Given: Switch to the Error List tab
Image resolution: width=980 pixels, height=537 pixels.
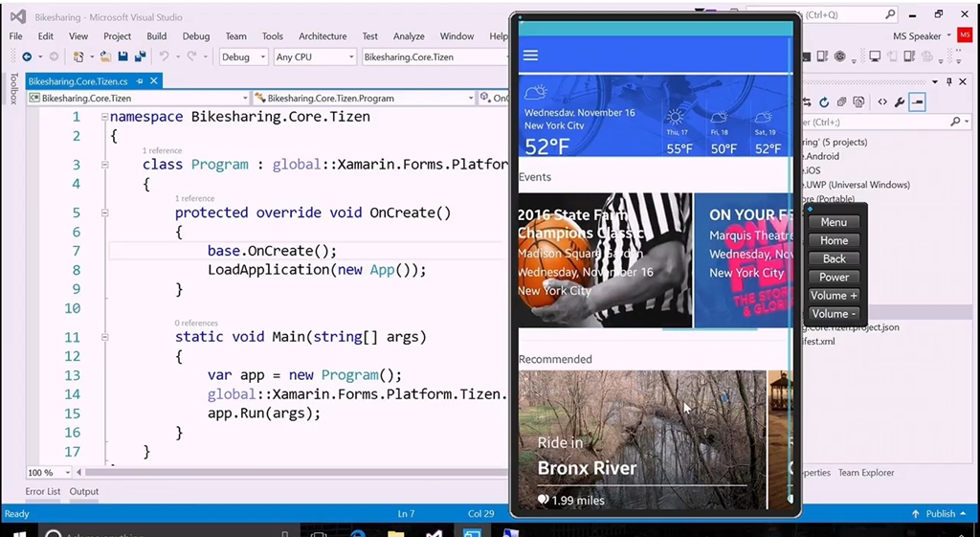Looking at the screenshot, I should 42,491.
